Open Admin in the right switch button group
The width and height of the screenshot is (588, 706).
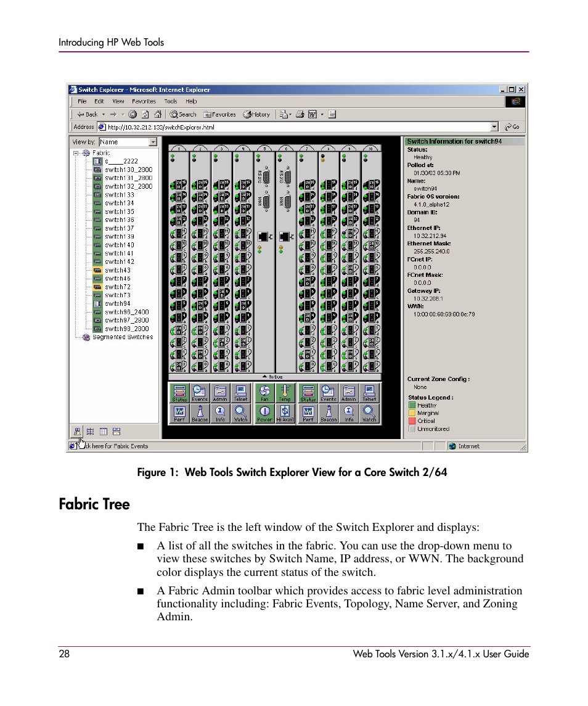point(349,393)
